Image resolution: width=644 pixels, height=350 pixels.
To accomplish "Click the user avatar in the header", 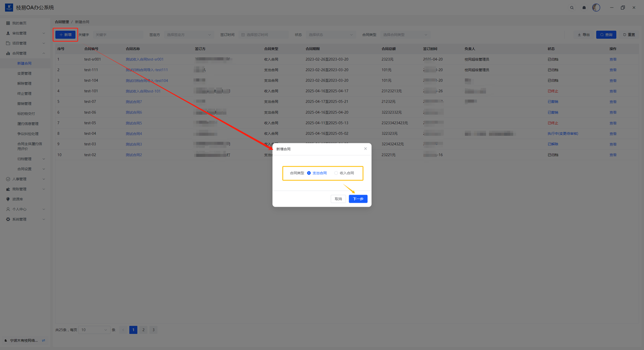I will click(596, 8).
